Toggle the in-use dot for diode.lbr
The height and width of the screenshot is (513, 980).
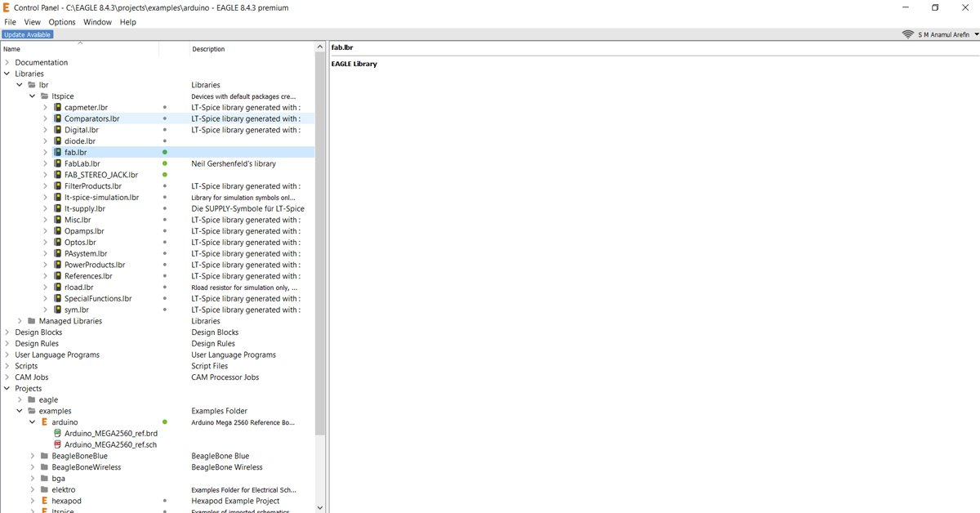165,141
